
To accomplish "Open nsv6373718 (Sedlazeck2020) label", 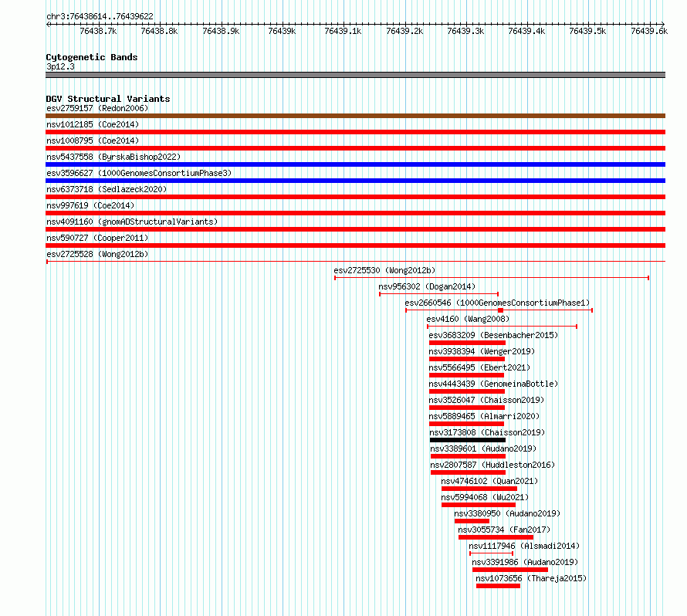I will pos(107,189).
